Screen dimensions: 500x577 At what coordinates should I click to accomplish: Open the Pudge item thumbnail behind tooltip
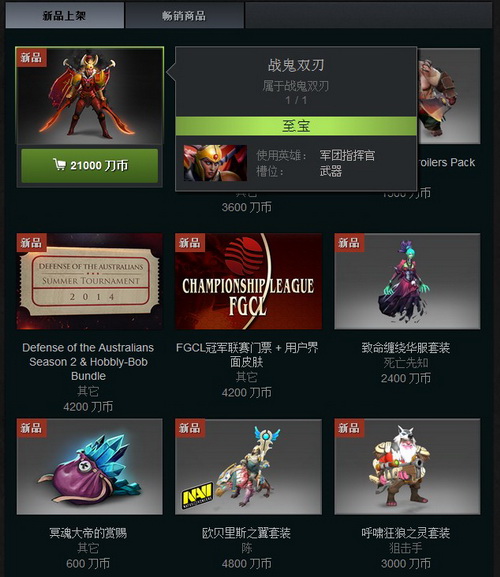coord(449,96)
